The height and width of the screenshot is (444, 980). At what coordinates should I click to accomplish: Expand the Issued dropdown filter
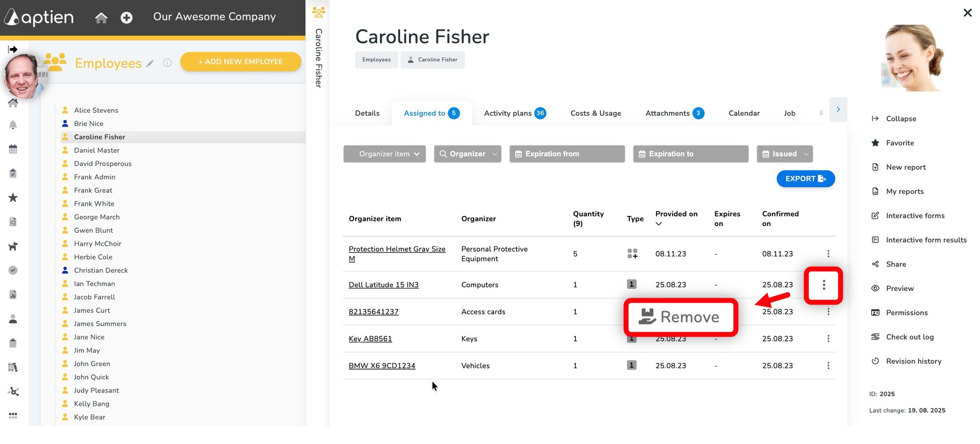785,154
